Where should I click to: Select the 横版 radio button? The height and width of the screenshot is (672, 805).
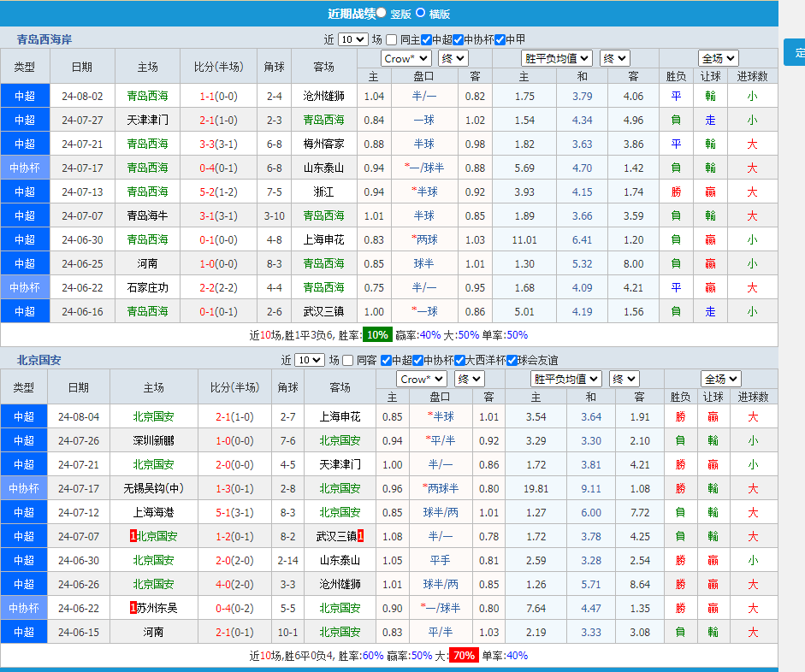point(420,14)
